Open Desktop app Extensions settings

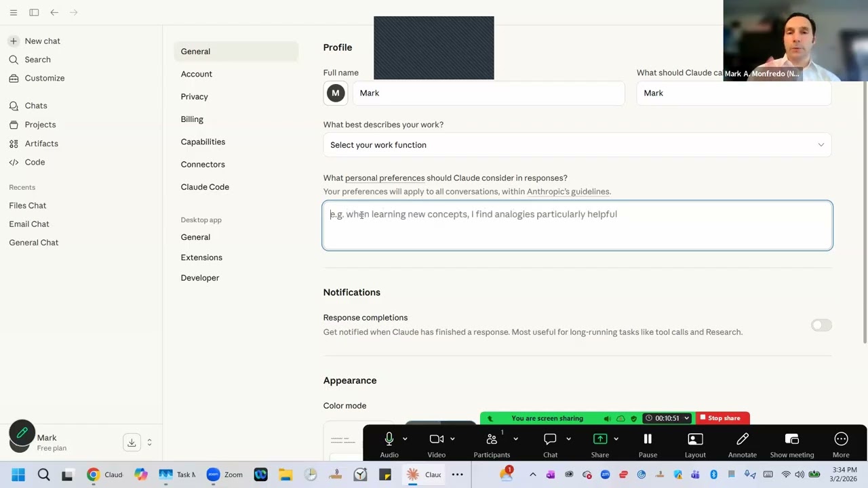coord(201,258)
